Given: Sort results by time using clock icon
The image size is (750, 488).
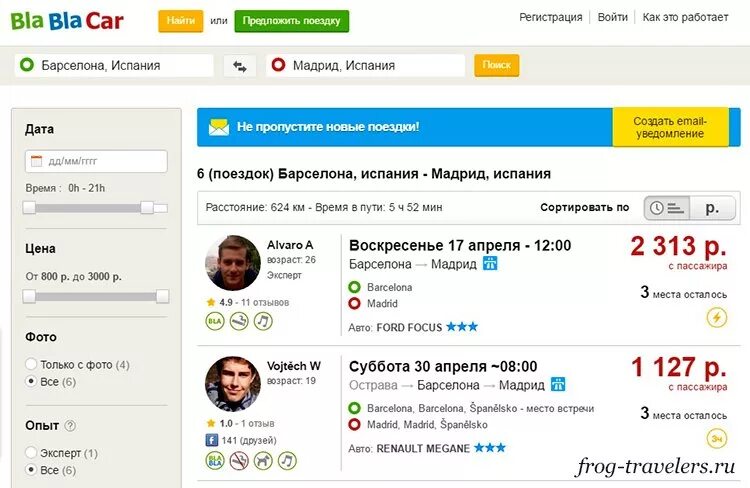Looking at the screenshot, I should tap(667, 208).
